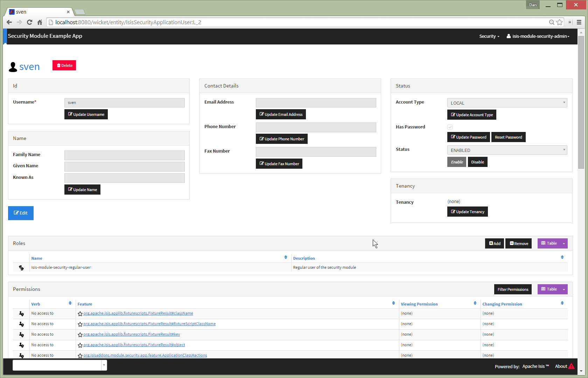Viewport: 588px width, 378px height.
Task: Click Remove button in Roles panel
Action: point(519,244)
